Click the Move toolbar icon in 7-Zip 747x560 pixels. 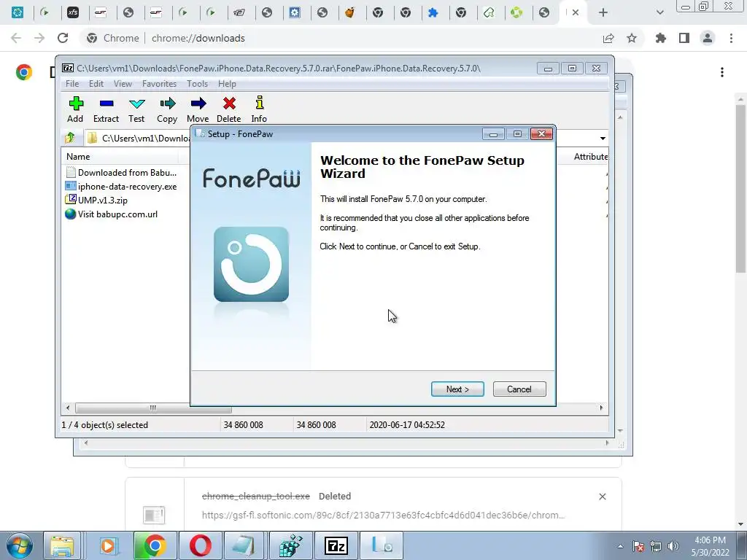tap(198, 109)
